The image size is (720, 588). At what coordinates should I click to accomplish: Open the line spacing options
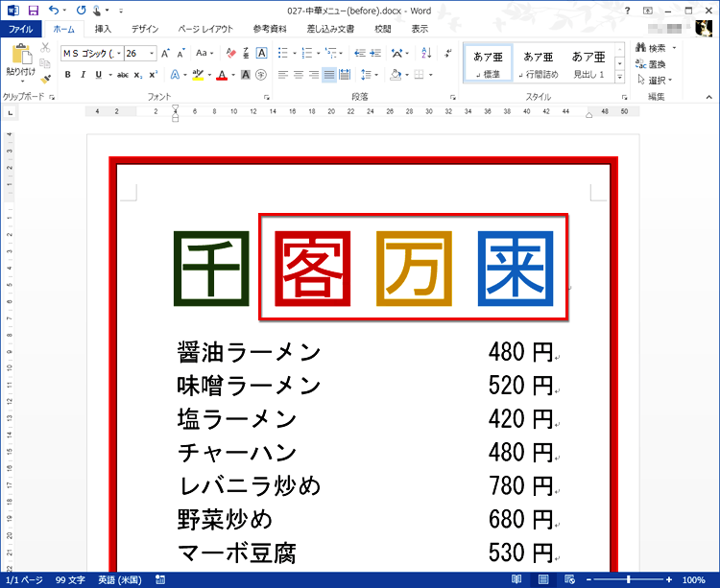370,75
